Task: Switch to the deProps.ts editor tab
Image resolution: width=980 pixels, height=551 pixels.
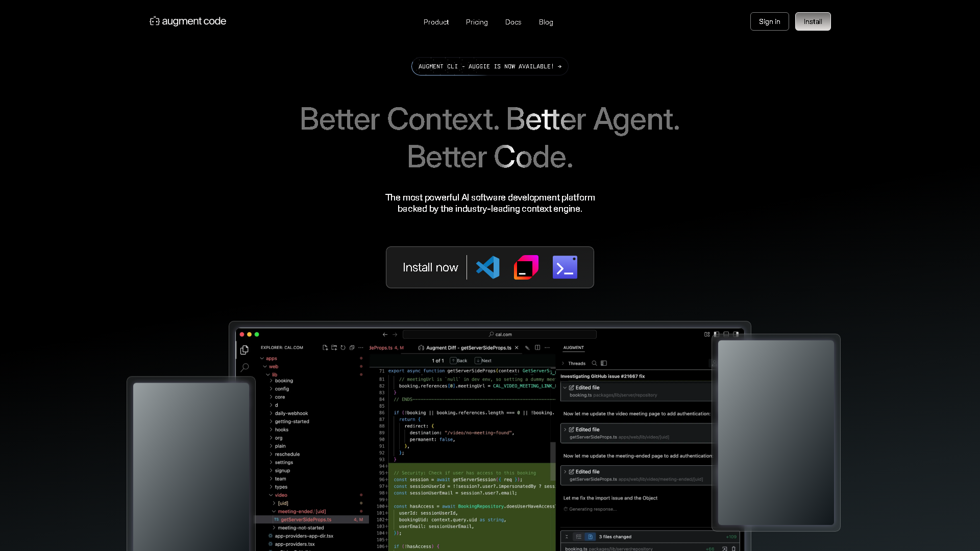Action: click(386, 348)
